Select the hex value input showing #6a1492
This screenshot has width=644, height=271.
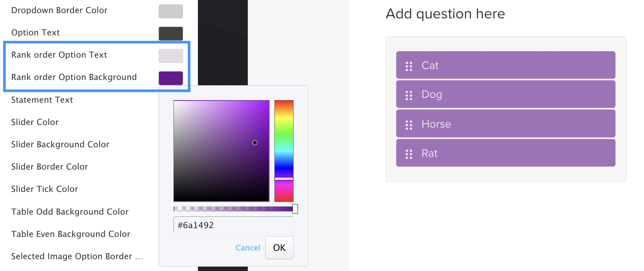click(233, 225)
